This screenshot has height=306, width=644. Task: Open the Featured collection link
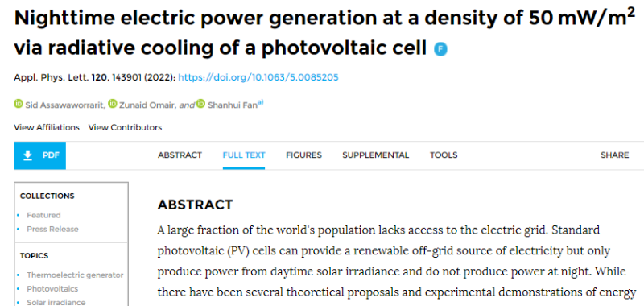pyautogui.click(x=43, y=215)
